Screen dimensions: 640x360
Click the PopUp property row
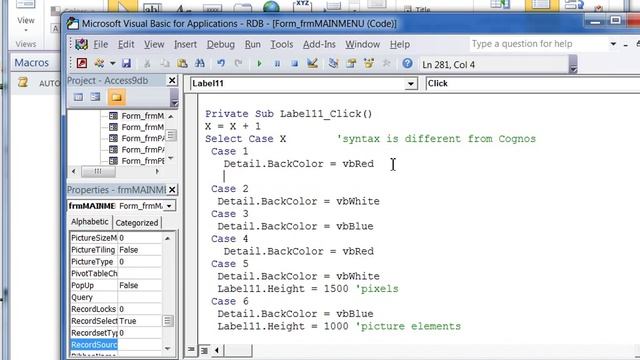[116, 285]
